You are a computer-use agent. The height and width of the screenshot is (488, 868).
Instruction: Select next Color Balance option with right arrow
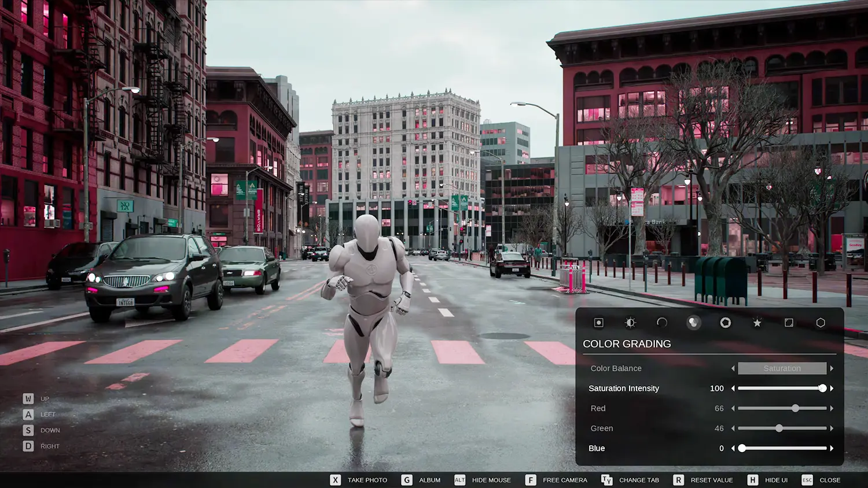click(x=832, y=368)
